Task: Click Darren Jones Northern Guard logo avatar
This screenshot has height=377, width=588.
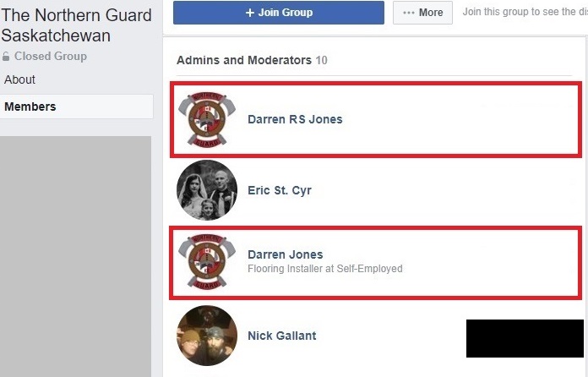Action: point(207,261)
